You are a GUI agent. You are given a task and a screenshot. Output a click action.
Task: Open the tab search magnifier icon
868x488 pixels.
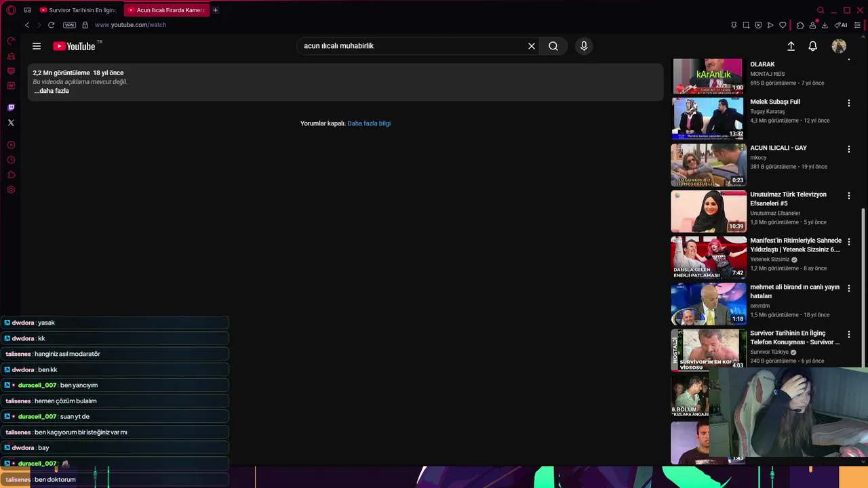821,10
